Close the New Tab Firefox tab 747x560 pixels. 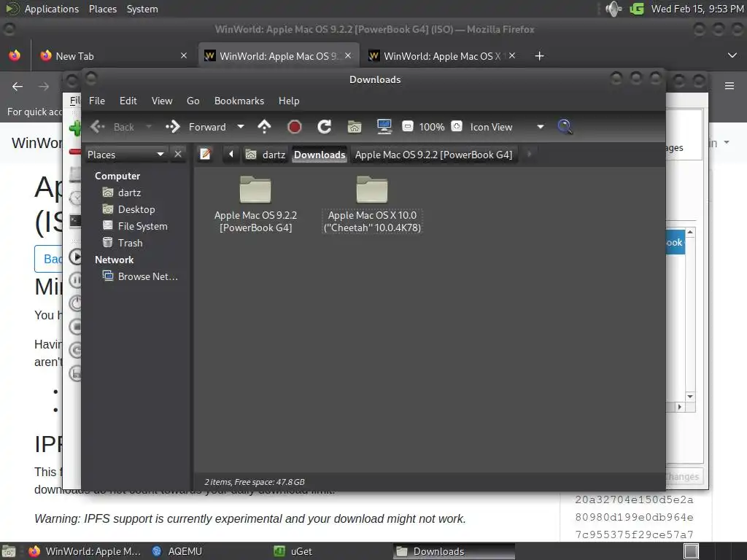183,55
